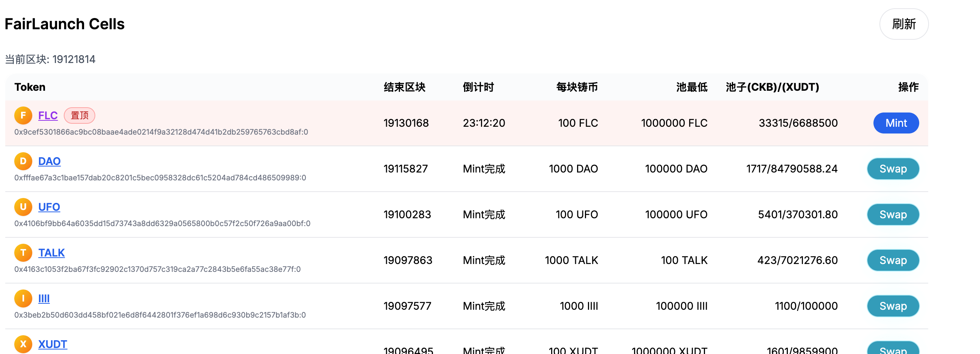Click the orange T icon for TALK
This screenshot has width=980, height=354.
(23, 252)
